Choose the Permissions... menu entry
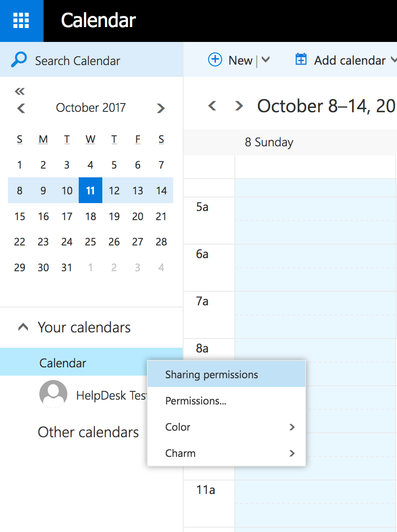Viewport: 397px width, 532px height. [196, 401]
